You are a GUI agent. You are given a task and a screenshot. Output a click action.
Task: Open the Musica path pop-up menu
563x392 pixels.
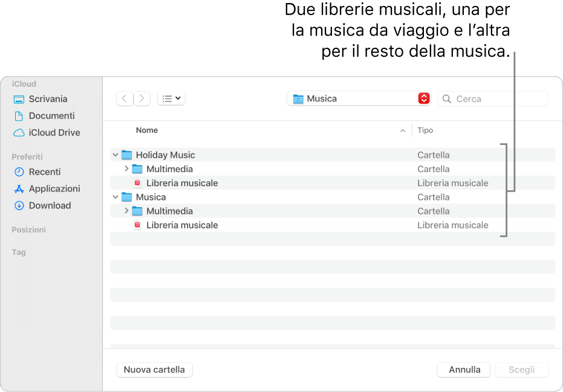click(359, 98)
